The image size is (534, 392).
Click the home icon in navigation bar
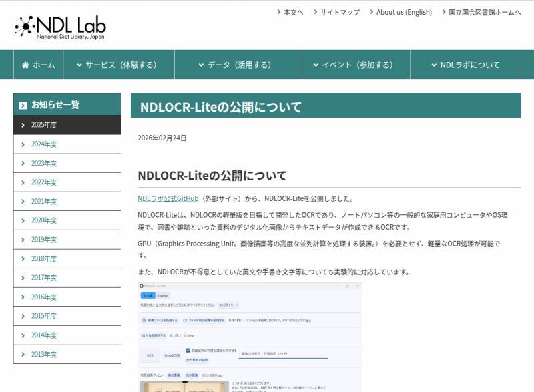click(x=25, y=65)
